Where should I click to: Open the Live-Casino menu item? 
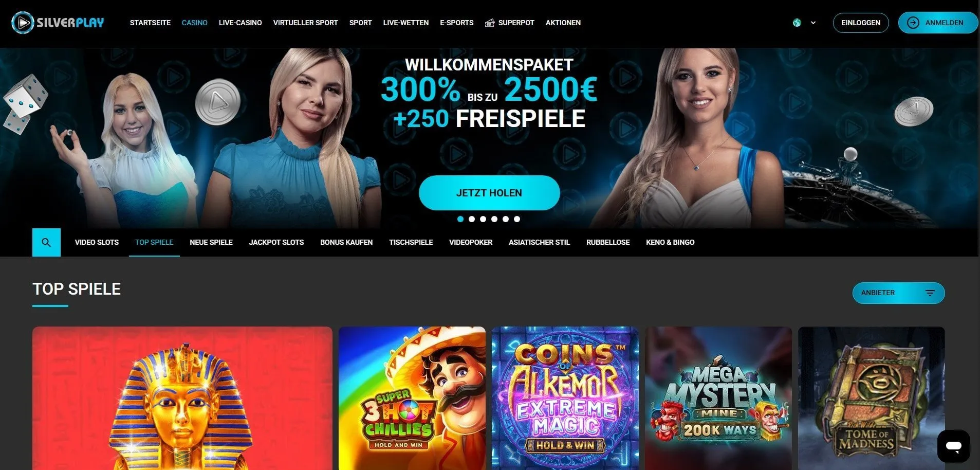(240, 23)
